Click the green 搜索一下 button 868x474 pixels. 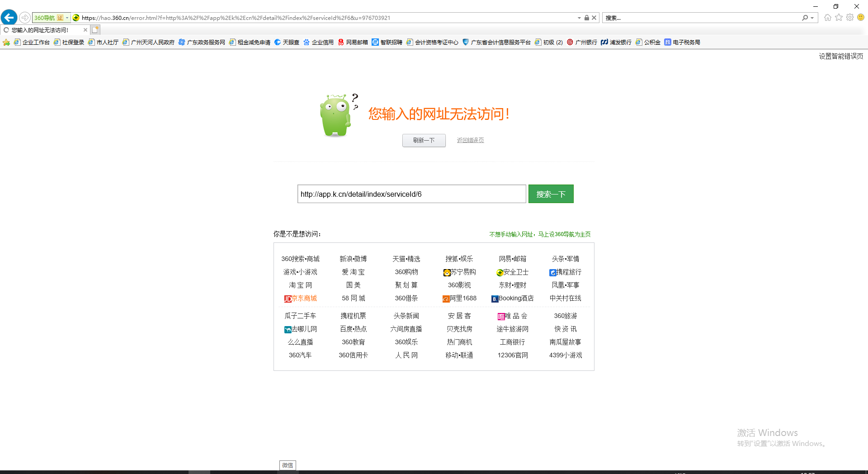(551, 194)
